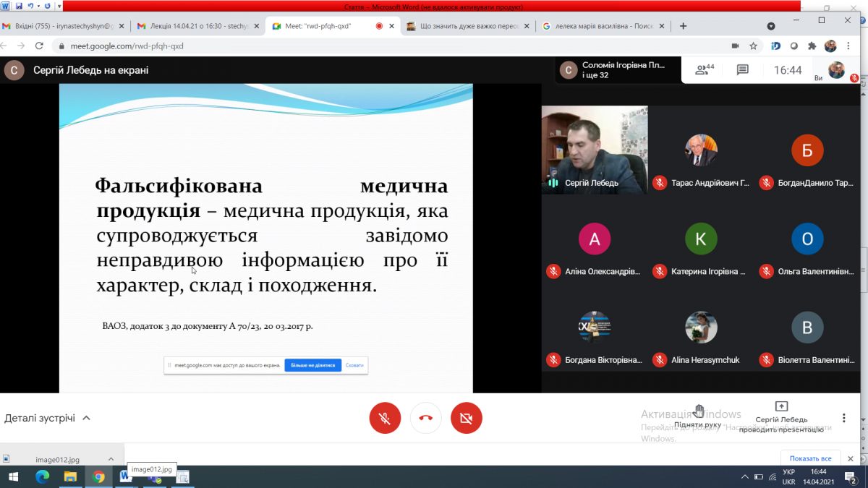This screenshot has height=488, width=868.
Task: Open File Explorer from the taskbar
Action: pyautogui.click(x=70, y=476)
